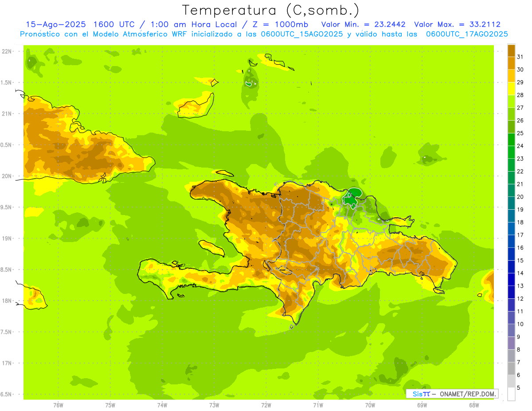Screen dimensions: 532x411
Task: Pick the legend color band between 29 and 30
Action: 511,76
